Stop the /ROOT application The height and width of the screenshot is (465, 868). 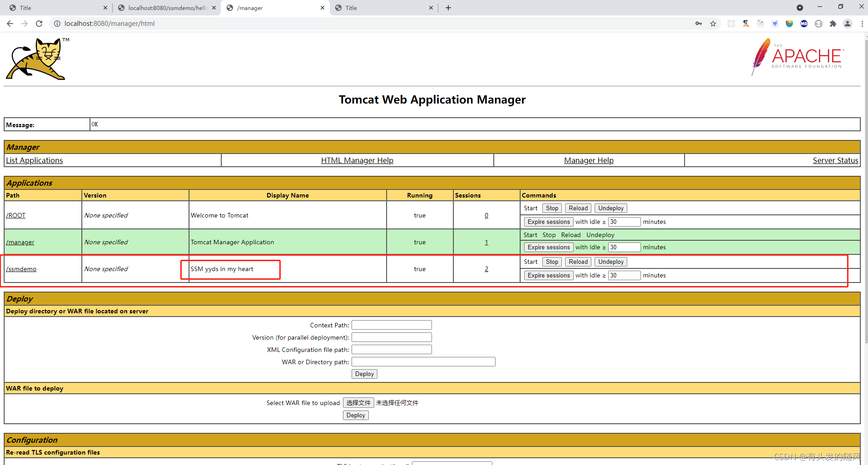(552, 208)
